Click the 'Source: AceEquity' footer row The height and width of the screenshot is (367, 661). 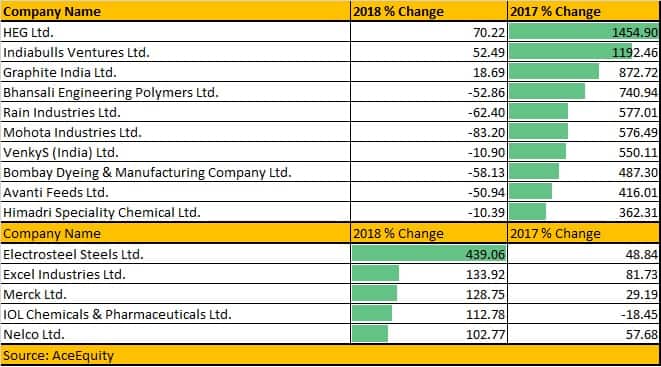coord(330,355)
